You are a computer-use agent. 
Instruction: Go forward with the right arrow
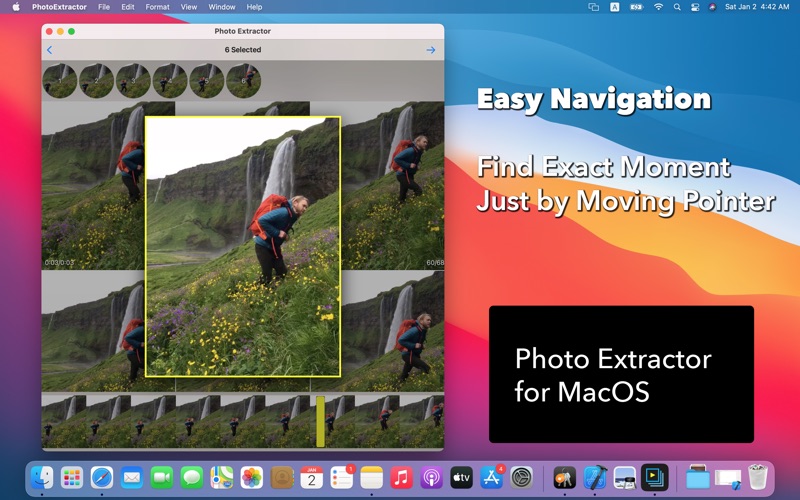click(x=431, y=50)
